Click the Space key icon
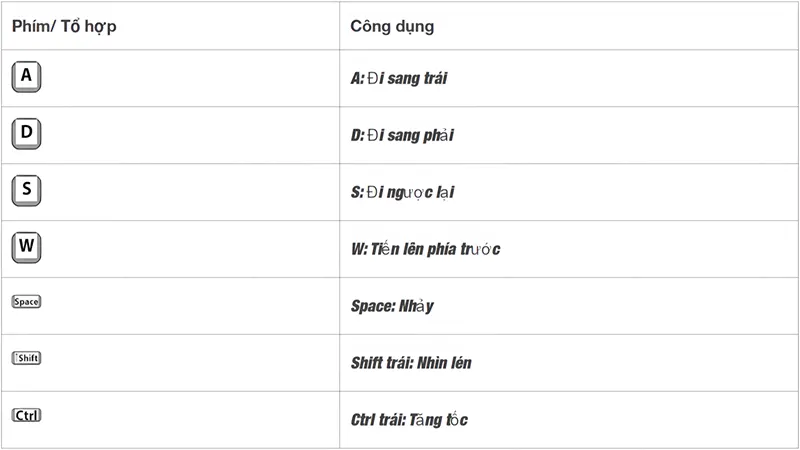The width and height of the screenshot is (800, 450). point(26,301)
